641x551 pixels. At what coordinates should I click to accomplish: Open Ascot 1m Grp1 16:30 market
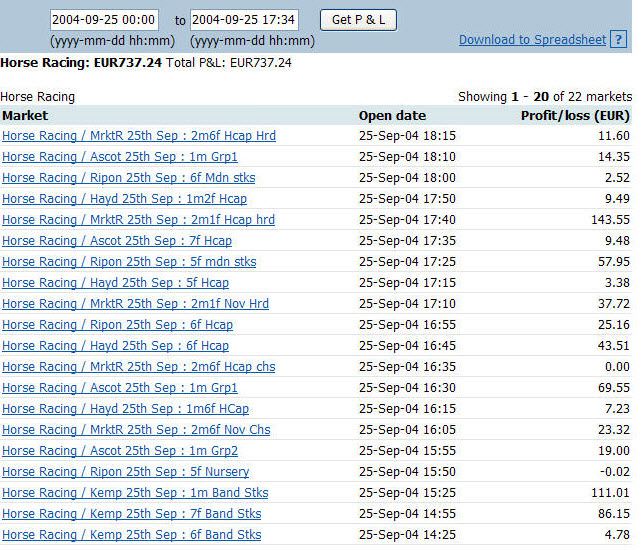pyautogui.click(x=120, y=387)
